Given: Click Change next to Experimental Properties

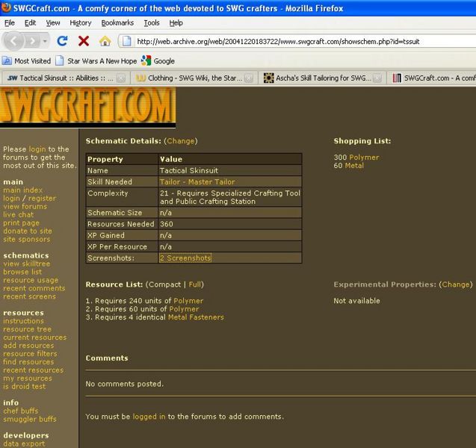Looking at the screenshot, I should 455,284.
